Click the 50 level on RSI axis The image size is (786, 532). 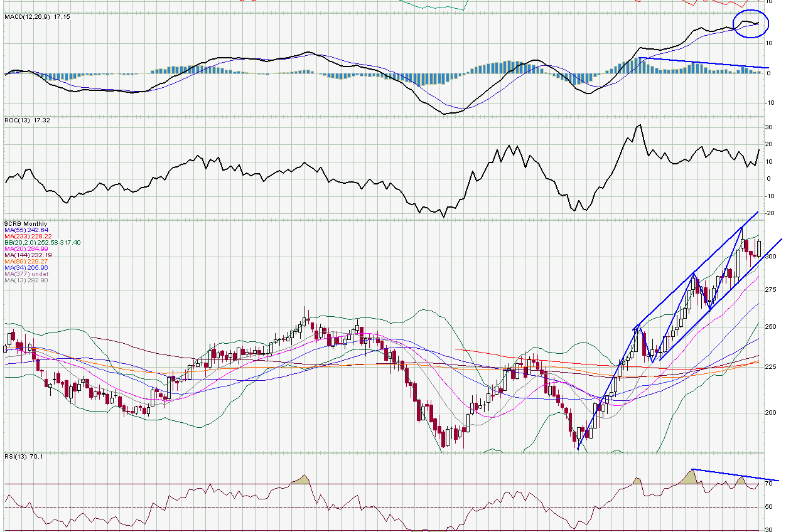coord(768,507)
